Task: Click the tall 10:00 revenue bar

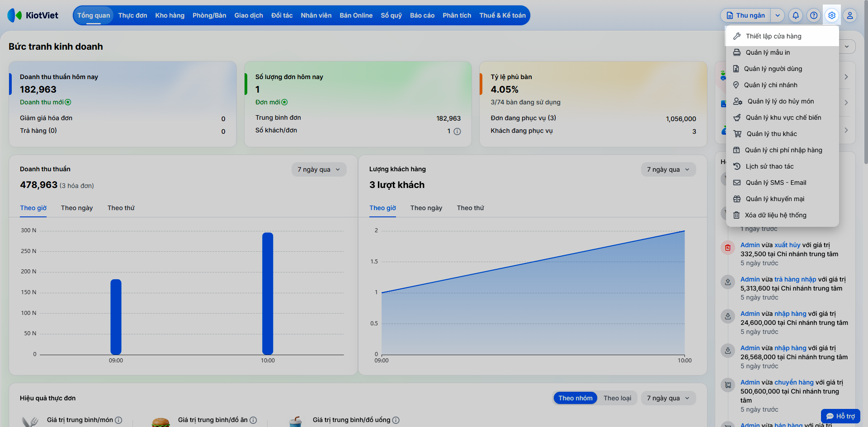Action: coord(268,293)
